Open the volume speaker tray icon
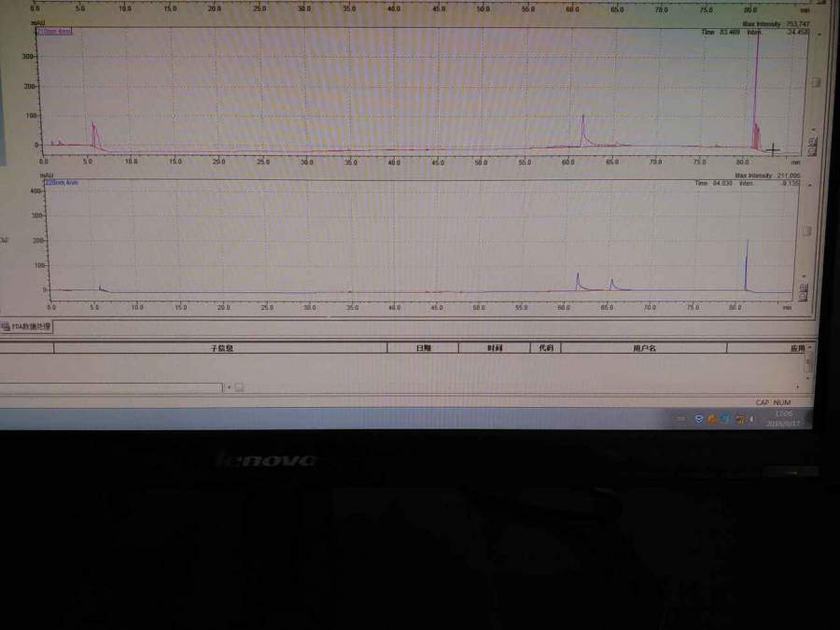Image resolution: width=840 pixels, height=630 pixels. [x=751, y=420]
